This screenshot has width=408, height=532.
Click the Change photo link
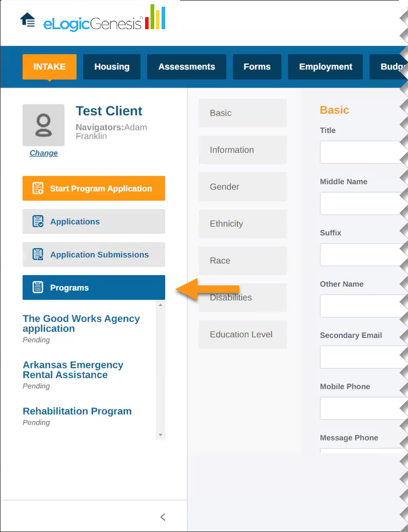(43, 153)
